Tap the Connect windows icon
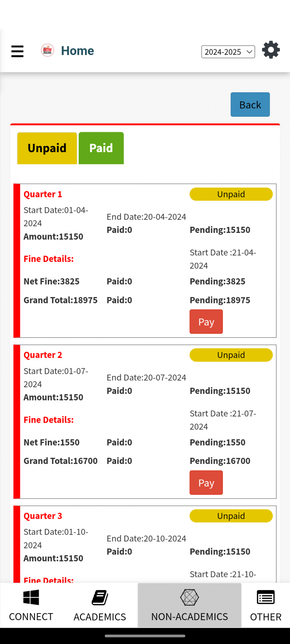Image resolution: width=290 pixels, height=644 pixels. [x=31, y=597]
